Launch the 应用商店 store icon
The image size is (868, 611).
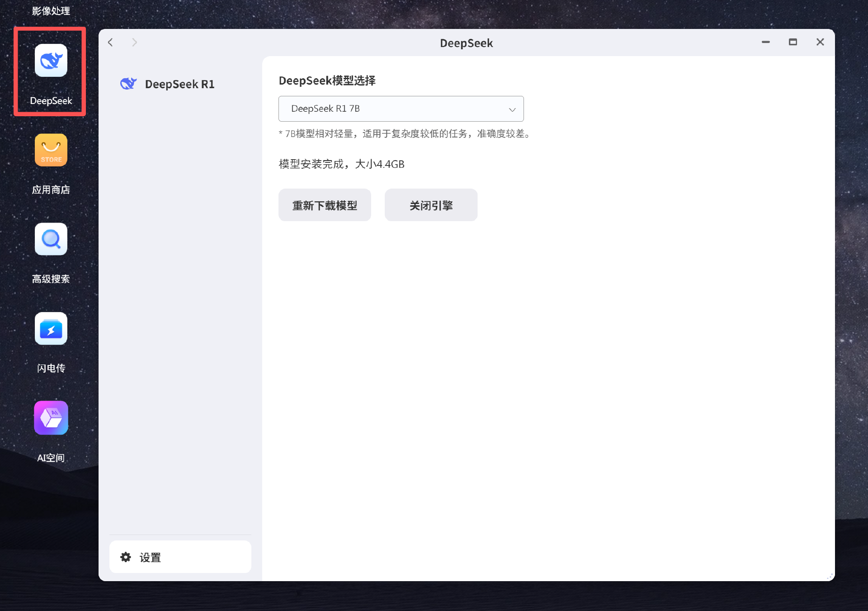pos(51,151)
